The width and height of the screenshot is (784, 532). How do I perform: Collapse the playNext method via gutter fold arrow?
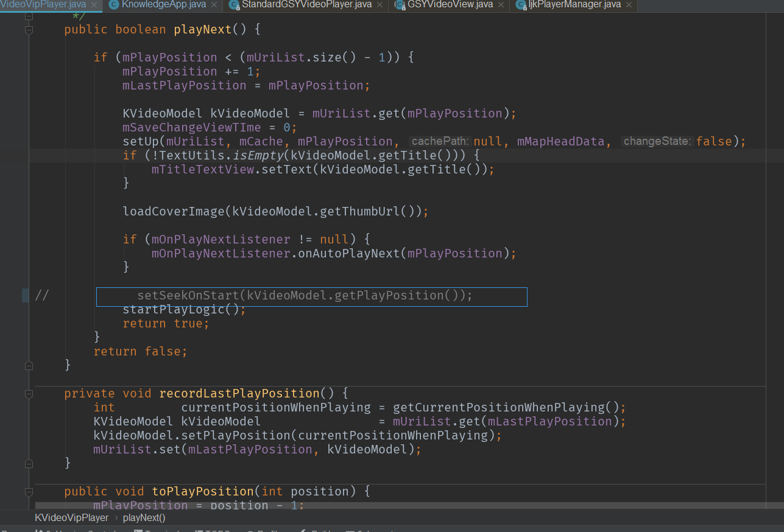tap(28, 29)
